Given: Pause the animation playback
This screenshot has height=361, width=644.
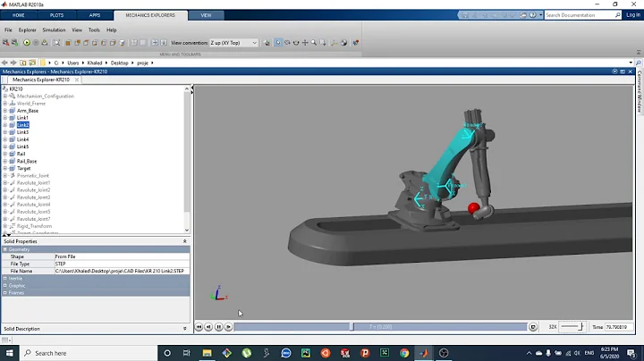Looking at the screenshot, I should [218, 327].
